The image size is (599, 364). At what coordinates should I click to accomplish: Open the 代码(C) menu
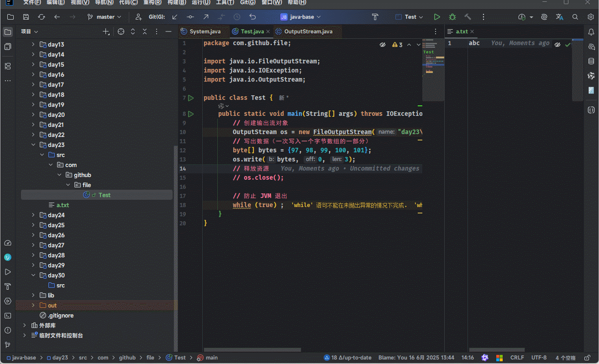[128, 3]
